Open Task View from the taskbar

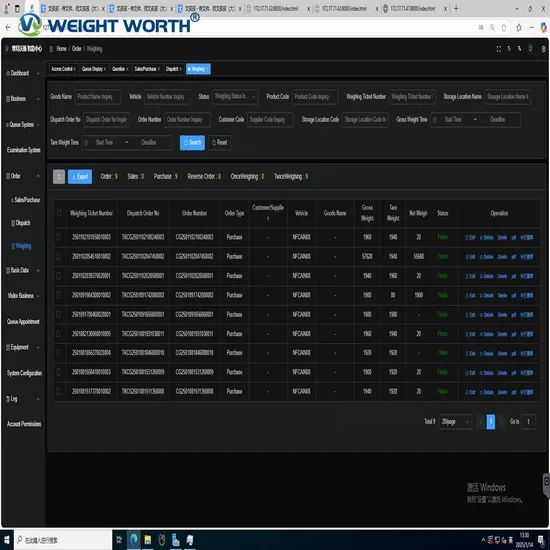coord(119,540)
